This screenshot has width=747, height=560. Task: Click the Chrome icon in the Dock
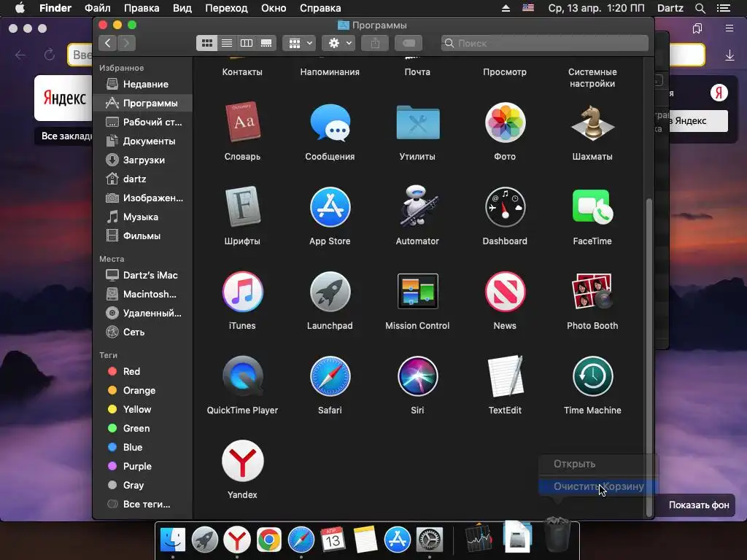click(269, 540)
